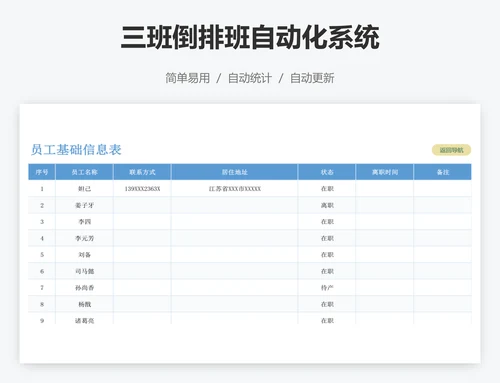Select the 备注 column header
The height and width of the screenshot is (383, 500).
pyautogui.click(x=443, y=172)
